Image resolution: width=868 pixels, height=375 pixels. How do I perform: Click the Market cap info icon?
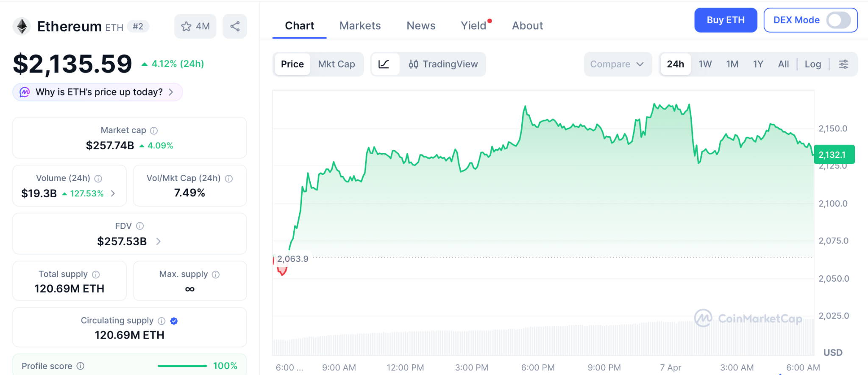tap(154, 131)
